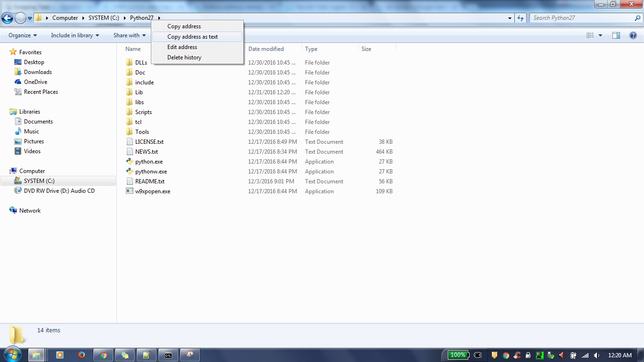Open the Pictures library
644x362 pixels.
[x=34, y=141]
